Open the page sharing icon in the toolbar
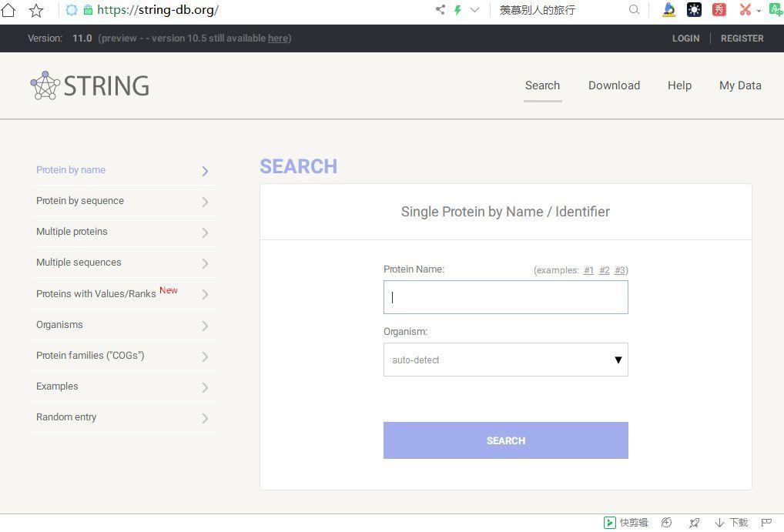Image resolution: width=784 pixels, height=532 pixels. pyautogui.click(x=440, y=10)
